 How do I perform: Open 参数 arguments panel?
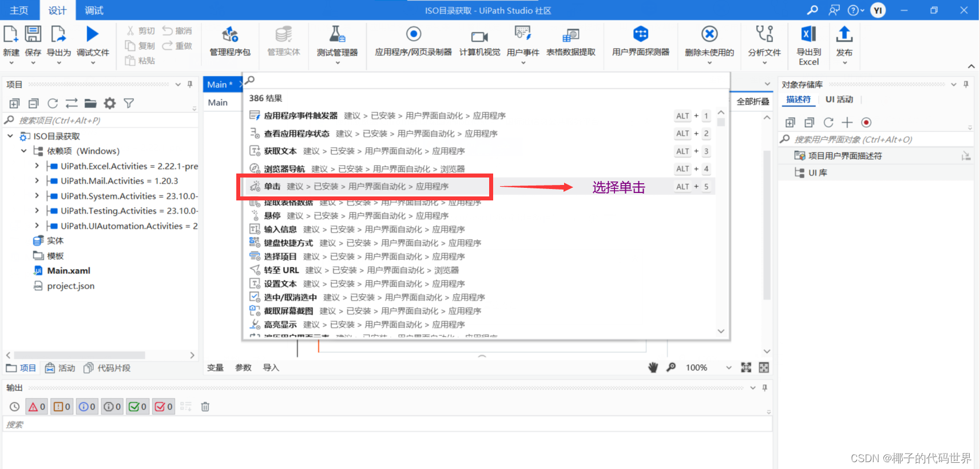243,368
